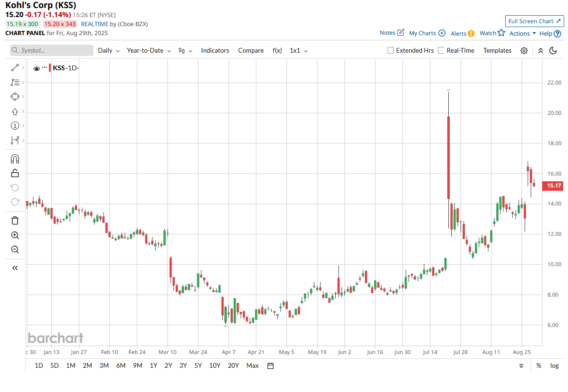This screenshot has height=392, width=568.
Task: Open the Templates menu
Action: click(497, 51)
